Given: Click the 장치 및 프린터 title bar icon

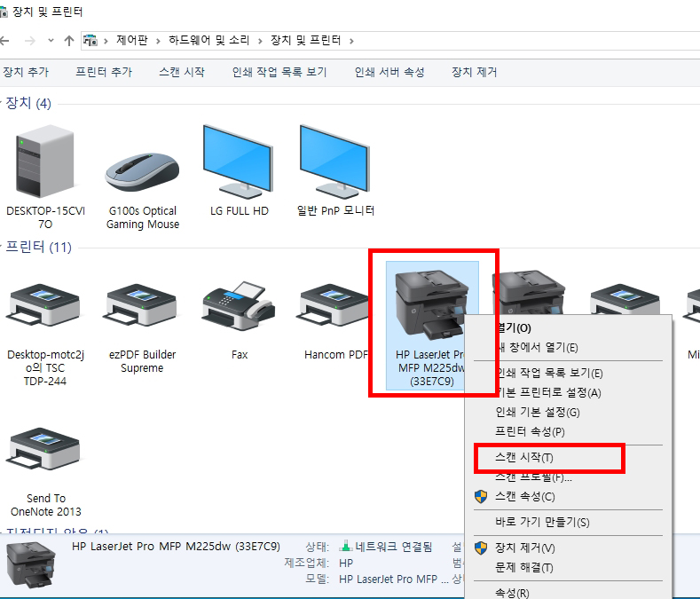Looking at the screenshot, I should click(x=4, y=12).
